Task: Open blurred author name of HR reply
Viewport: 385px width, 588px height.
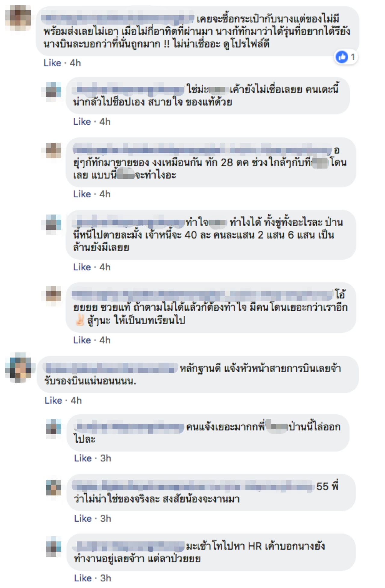Action: [x=129, y=546]
